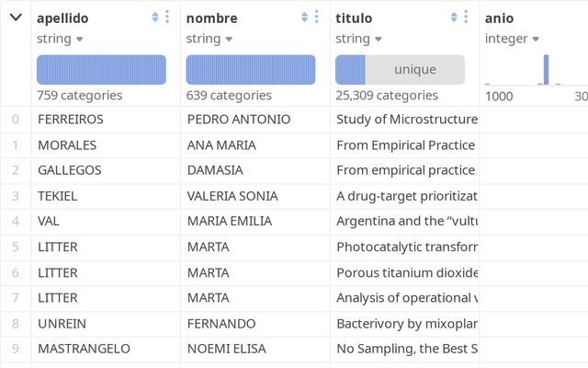Open the nombre column three-dot menu
The height and width of the screenshot is (368, 588).
click(317, 17)
